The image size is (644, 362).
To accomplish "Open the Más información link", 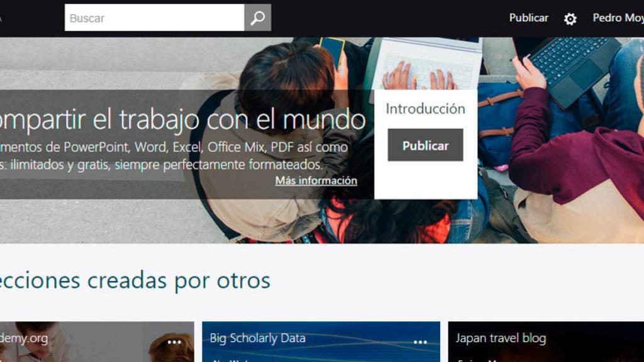I will click(315, 180).
